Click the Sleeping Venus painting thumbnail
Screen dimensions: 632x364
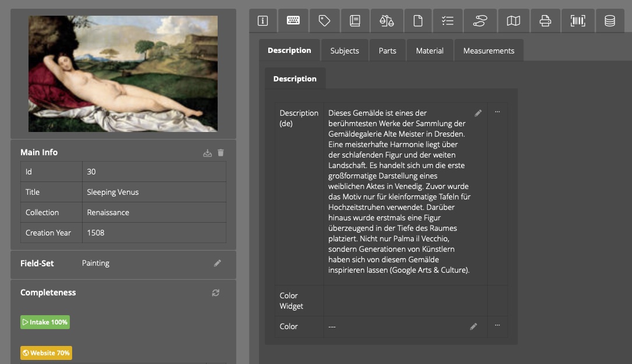point(123,74)
